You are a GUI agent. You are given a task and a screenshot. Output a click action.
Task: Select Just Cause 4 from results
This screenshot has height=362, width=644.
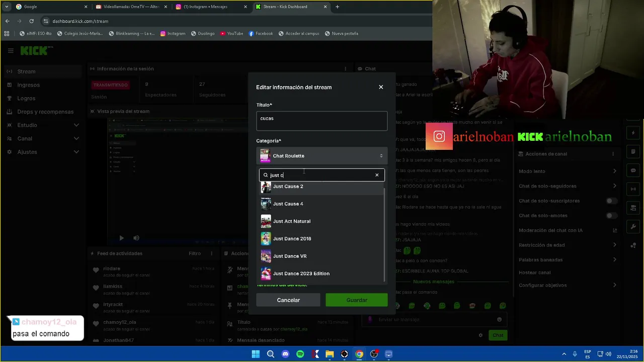point(322,204)
